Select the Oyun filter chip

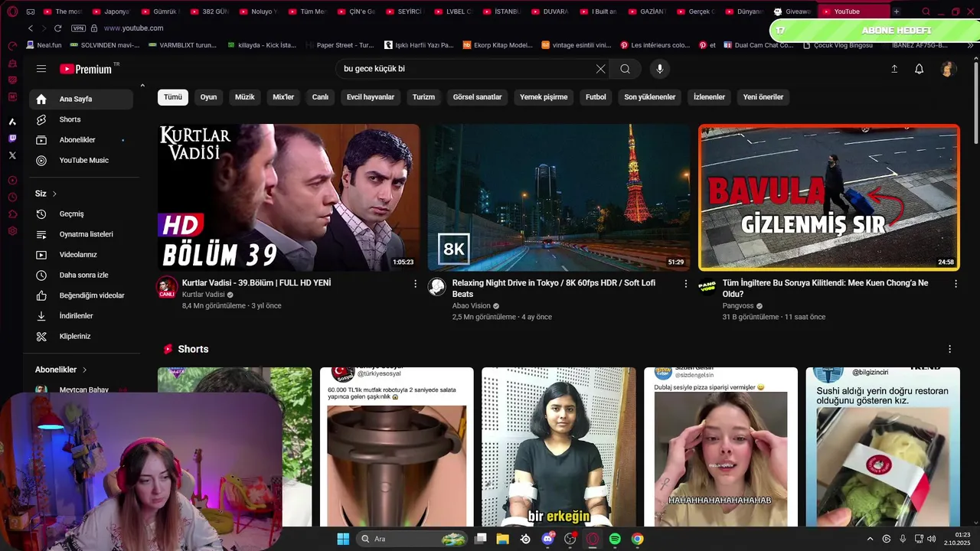(208, 97)
